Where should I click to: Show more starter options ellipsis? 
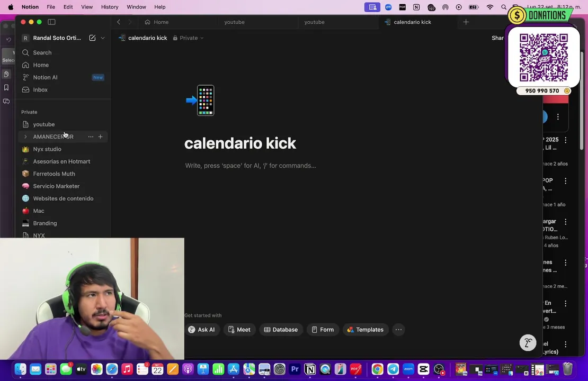click(x=399, y=330)
